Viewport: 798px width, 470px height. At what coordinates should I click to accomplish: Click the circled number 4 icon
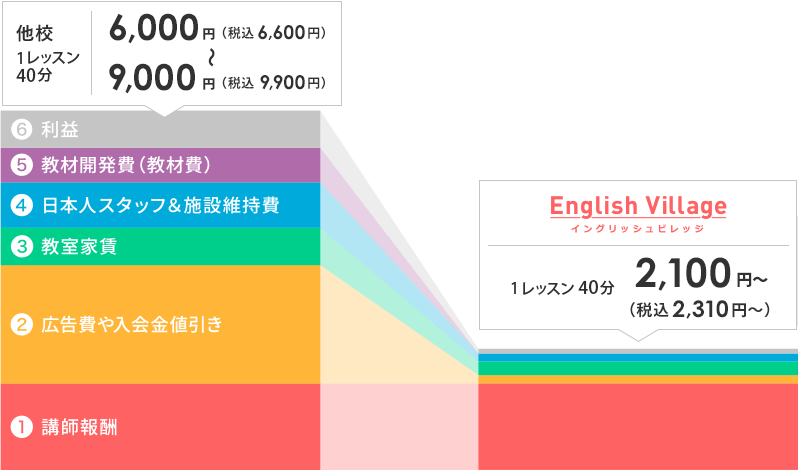pos(22,205)
